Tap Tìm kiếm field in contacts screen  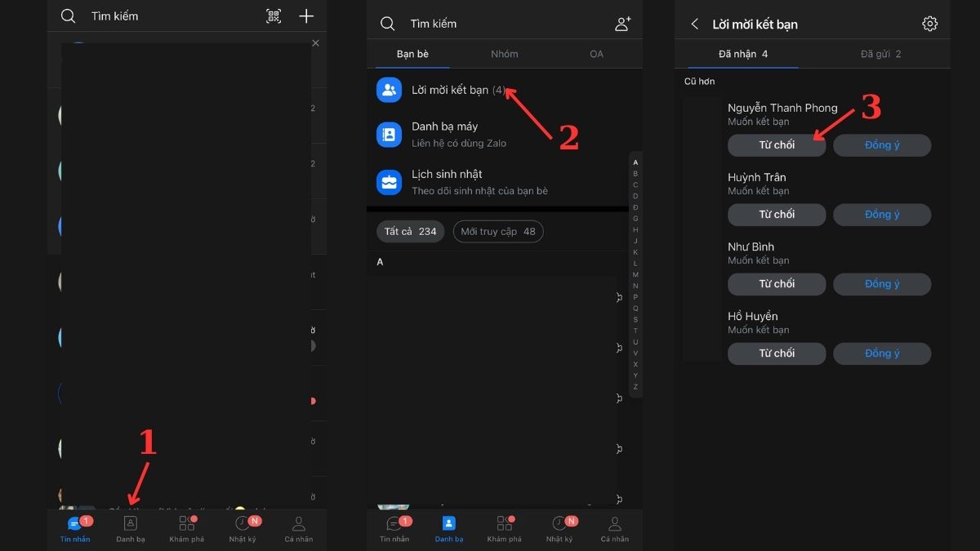click(434, 24)
